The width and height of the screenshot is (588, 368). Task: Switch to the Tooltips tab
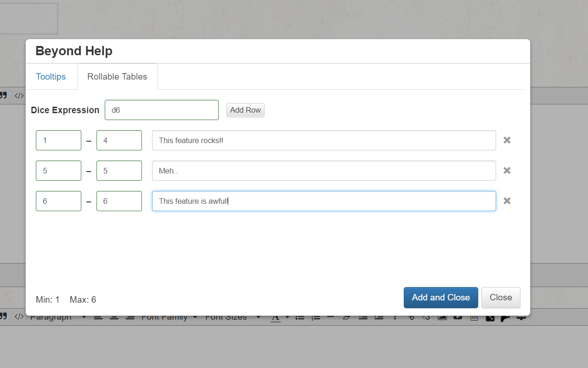coord(51,77)
